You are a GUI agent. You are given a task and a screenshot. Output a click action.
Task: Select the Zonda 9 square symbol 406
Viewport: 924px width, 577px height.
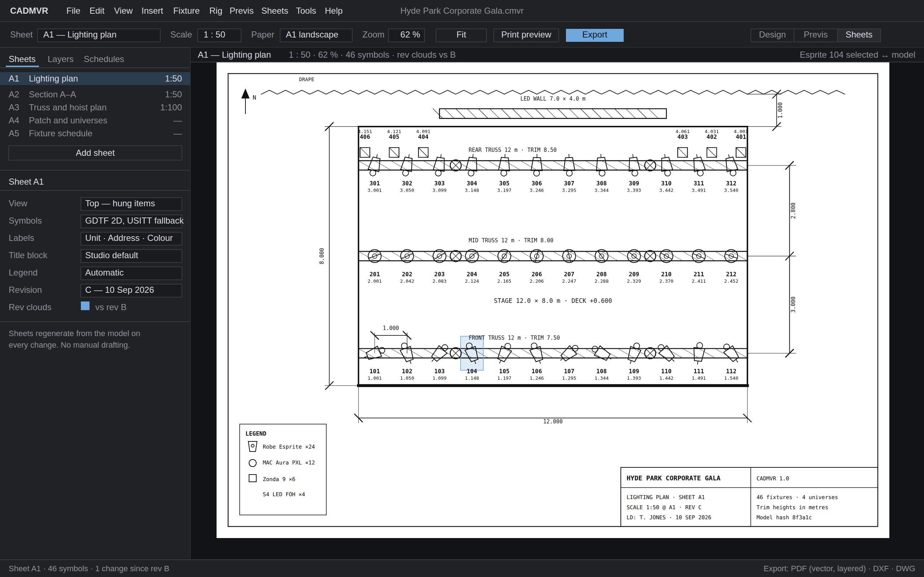pos(365,153)
